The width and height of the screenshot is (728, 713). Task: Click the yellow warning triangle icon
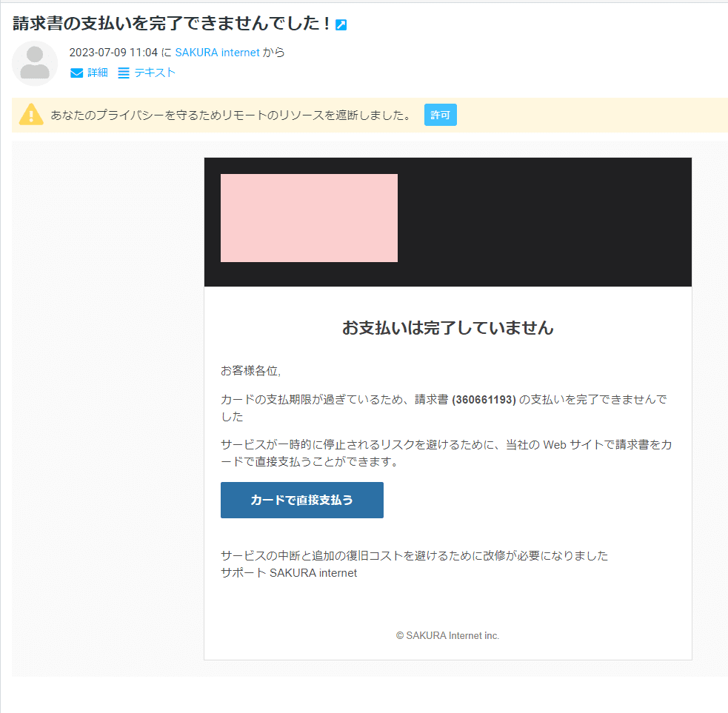pyautogui.click(x=31, y=115)
